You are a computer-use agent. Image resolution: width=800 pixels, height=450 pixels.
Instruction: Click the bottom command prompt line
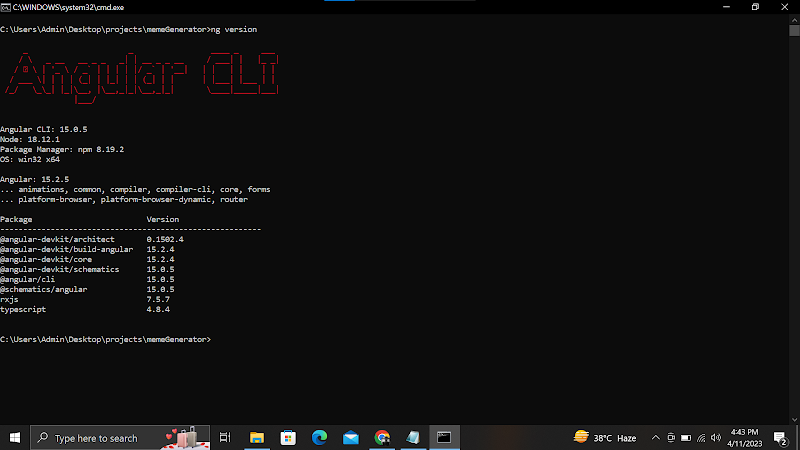[106, 339]
